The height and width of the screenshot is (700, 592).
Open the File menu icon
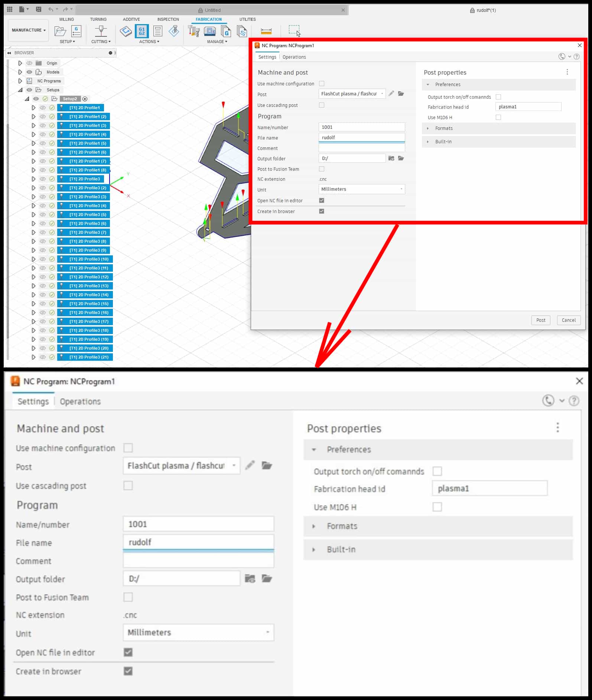22,9
